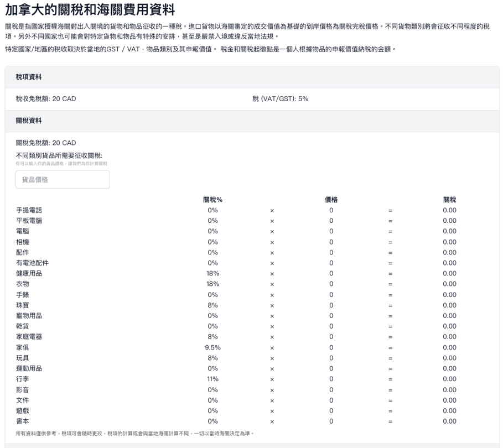Click the 價格 column header
503x448 pixels.
click(331, 200)
